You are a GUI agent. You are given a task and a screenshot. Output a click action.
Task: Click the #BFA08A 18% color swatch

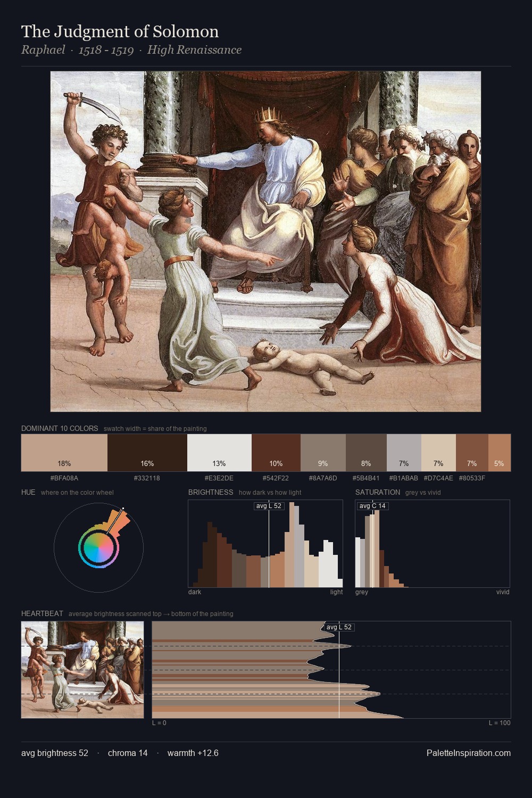(x=64, y=453)
